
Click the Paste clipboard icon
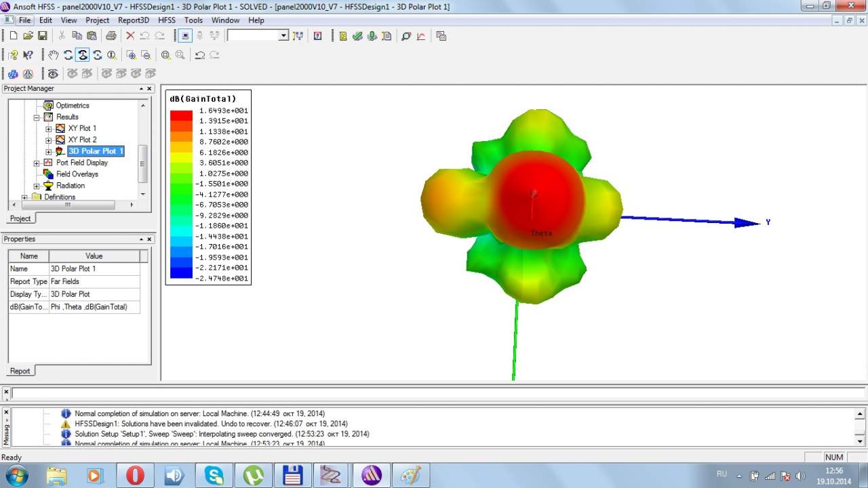pos(91,36)
